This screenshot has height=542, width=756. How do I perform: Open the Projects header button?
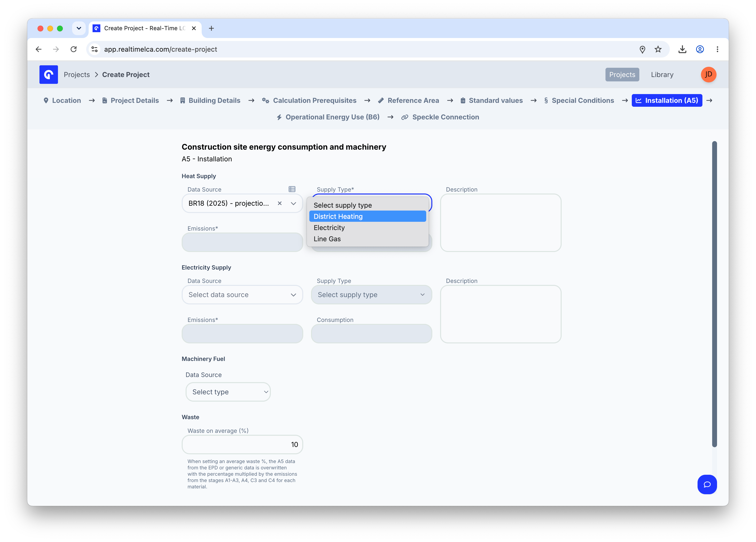click(622, 74)
